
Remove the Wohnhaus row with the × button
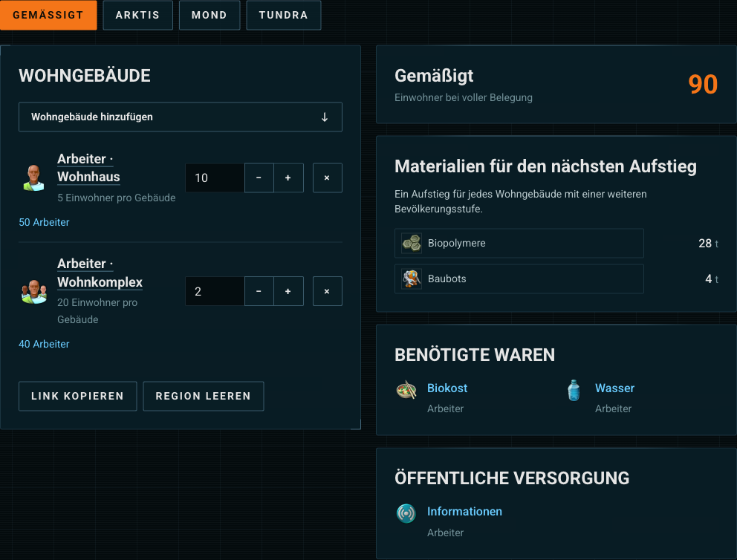tap(327, 178)
